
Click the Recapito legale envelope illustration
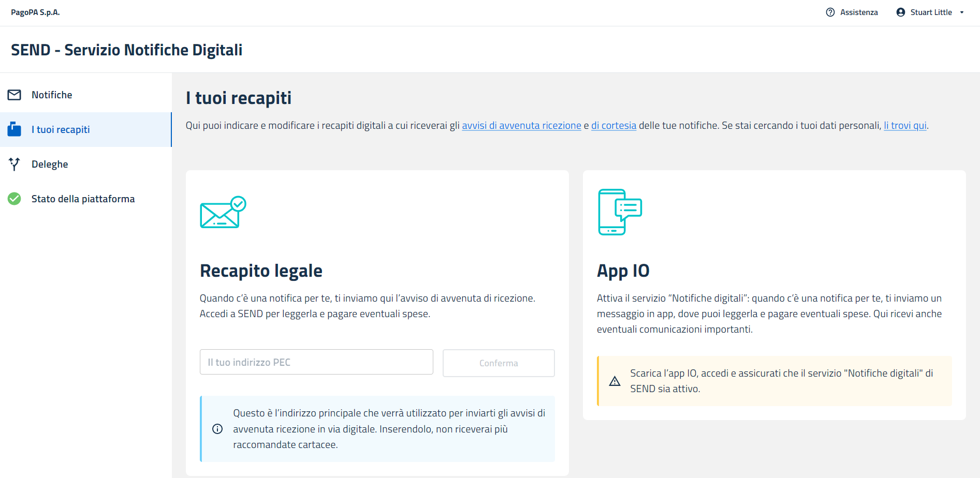(223, 212)
